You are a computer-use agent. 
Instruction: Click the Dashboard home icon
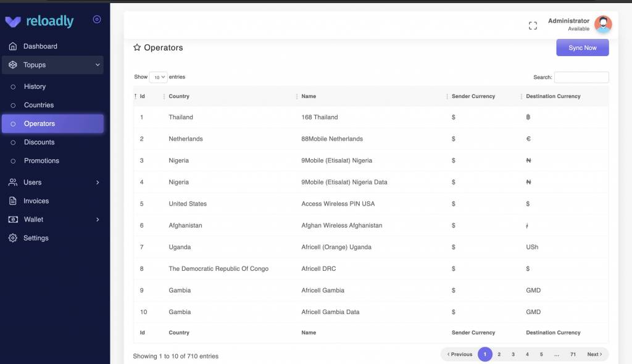13,46
